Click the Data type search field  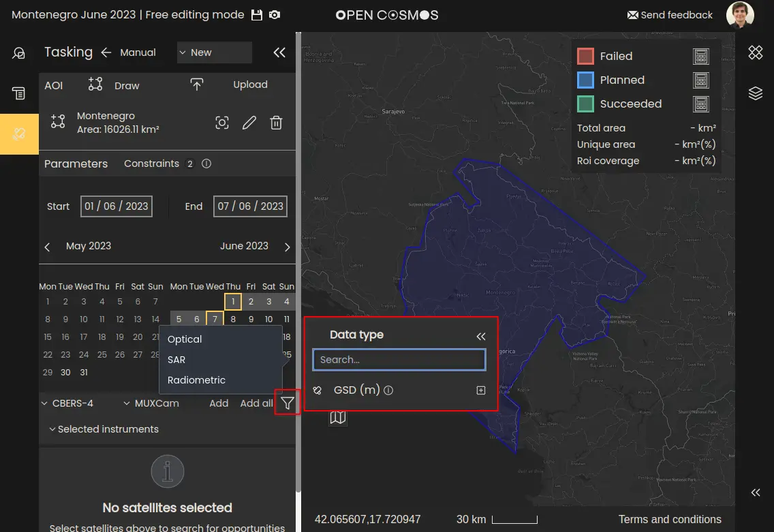pos(399,360)
